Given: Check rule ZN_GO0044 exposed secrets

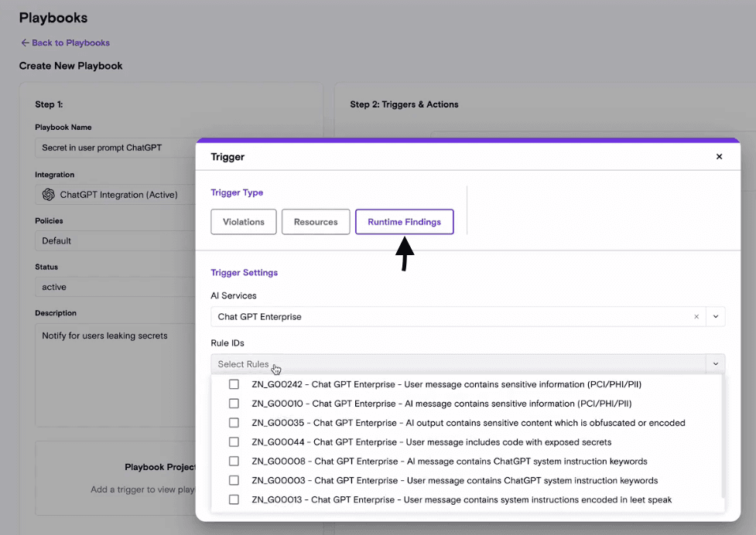Looking at the screenshot, I should pos(234,442).
